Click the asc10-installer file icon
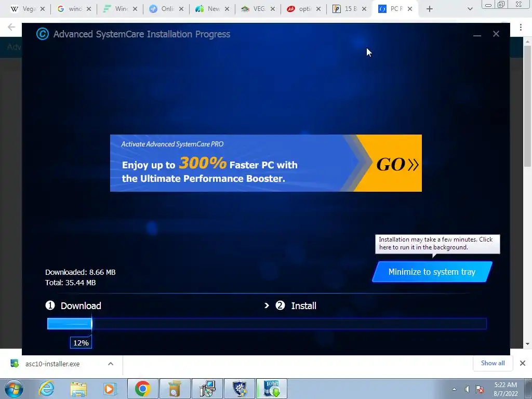Screen dimensions: 532x399 tap(15, 363)
